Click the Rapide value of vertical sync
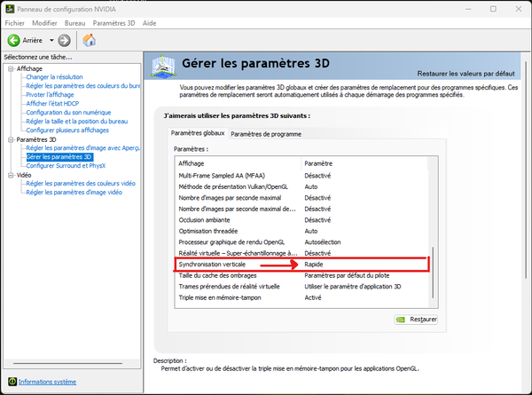This screenshot has height=395, width=532. tap(314, 265)
